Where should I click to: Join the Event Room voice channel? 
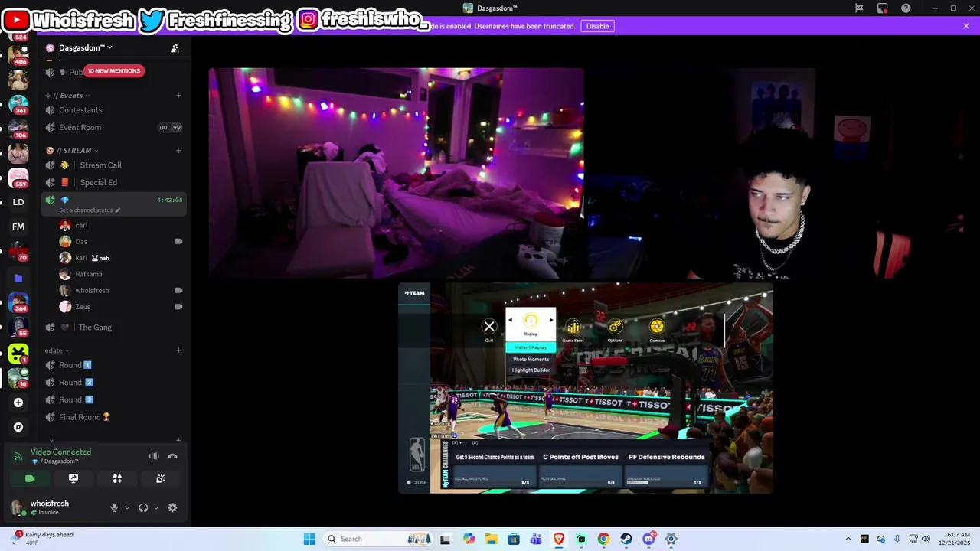[x=113, y=128]
